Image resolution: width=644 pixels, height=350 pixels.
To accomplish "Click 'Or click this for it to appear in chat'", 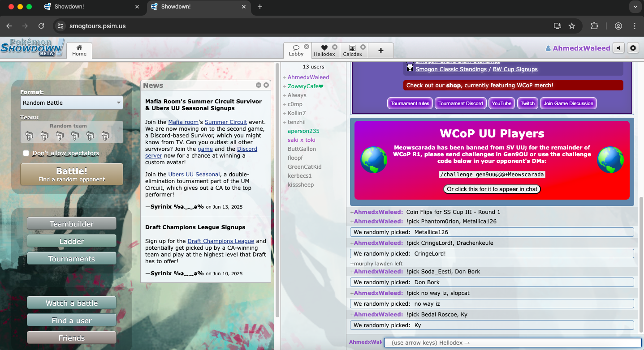I will tap(492, 189).
